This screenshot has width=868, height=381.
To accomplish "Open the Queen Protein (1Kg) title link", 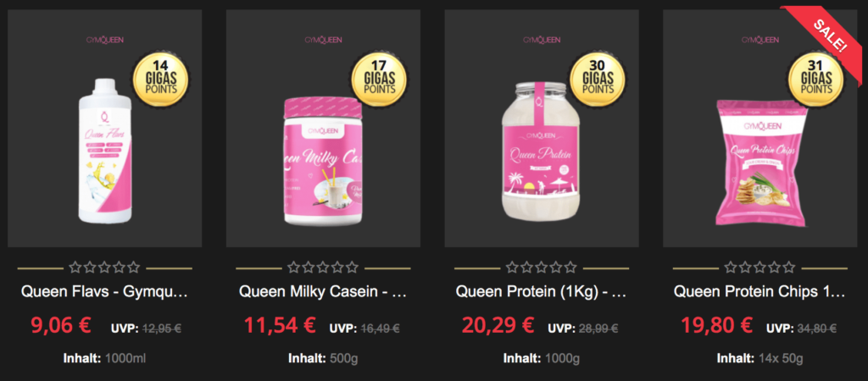I will [541, 293].
